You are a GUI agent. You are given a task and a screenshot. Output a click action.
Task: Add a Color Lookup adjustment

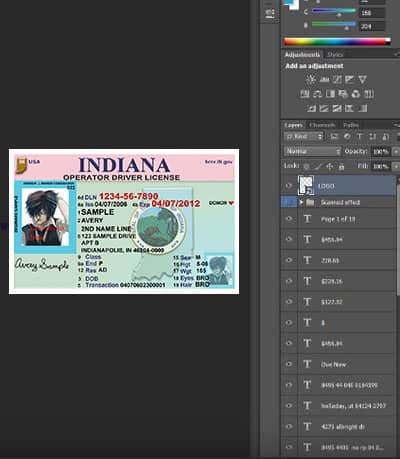pos(369,94)
